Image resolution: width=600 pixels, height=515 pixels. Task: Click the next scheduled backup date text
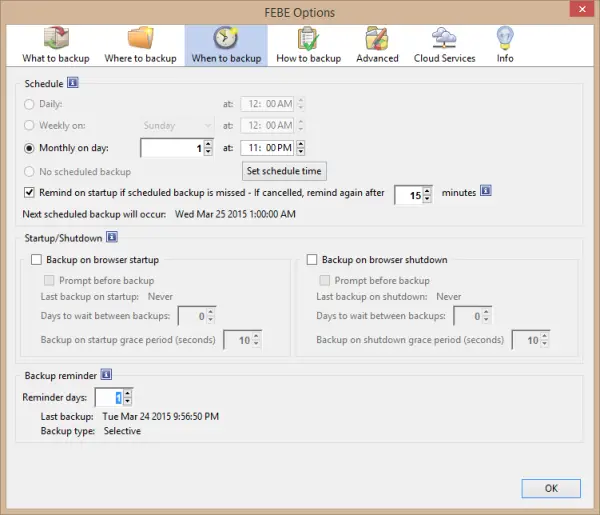click(x=235, y=214)
